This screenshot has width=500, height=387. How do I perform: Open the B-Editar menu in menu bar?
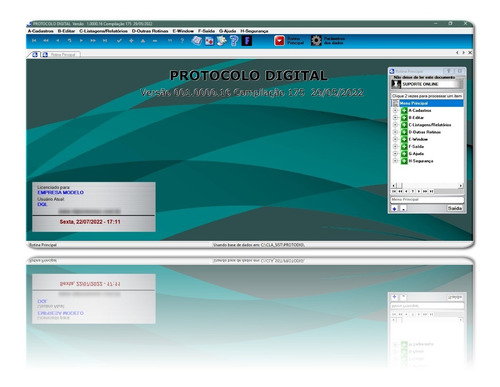tap(66, 31)
